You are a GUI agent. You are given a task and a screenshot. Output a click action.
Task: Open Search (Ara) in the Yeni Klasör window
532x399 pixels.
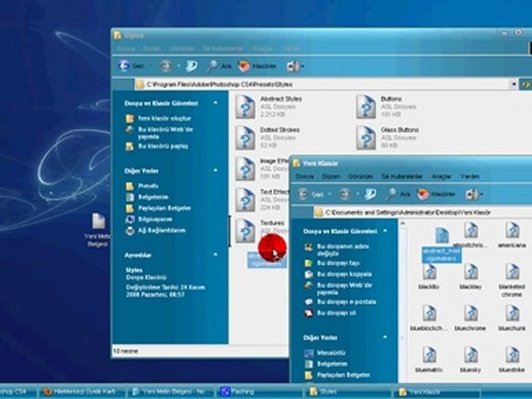[x=398, y=194]
